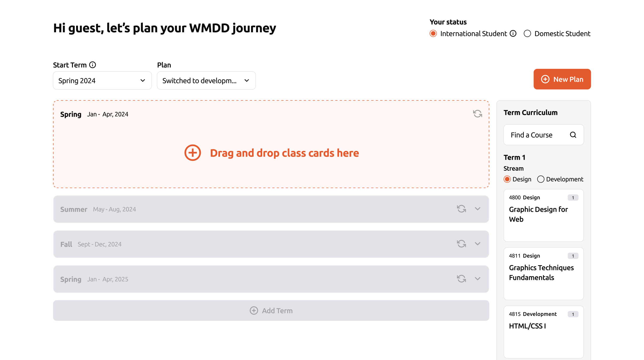This screenshot has width=644, height=360.
Task: Choose the Development stream option
Action: 541,179
